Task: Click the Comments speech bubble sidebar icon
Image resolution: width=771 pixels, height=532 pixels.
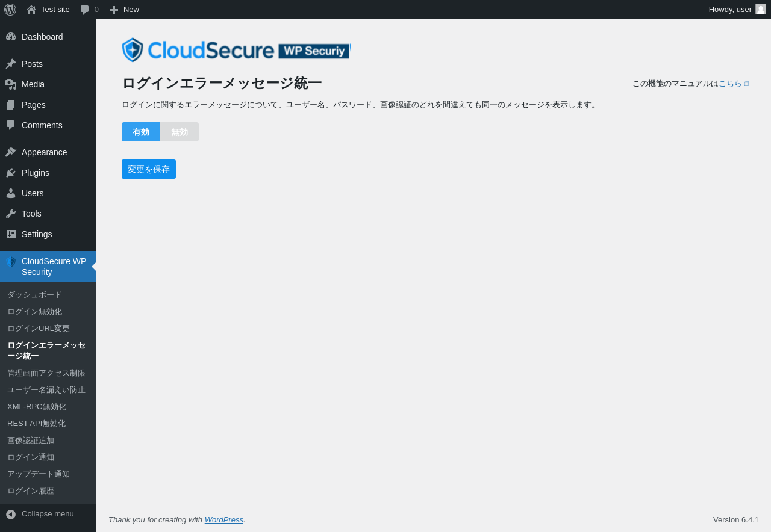Action: pos(11,125)
